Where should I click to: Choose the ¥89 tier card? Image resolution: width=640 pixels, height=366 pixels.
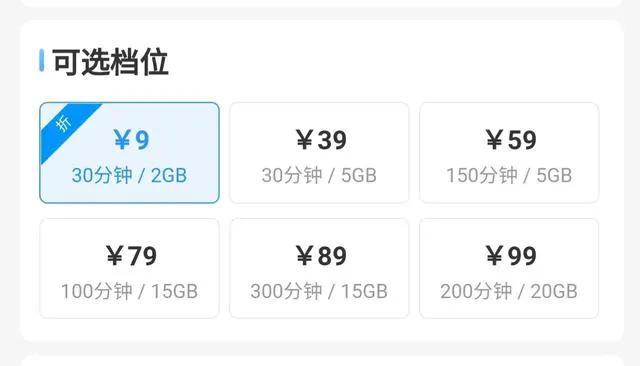(x=319, y=268)
